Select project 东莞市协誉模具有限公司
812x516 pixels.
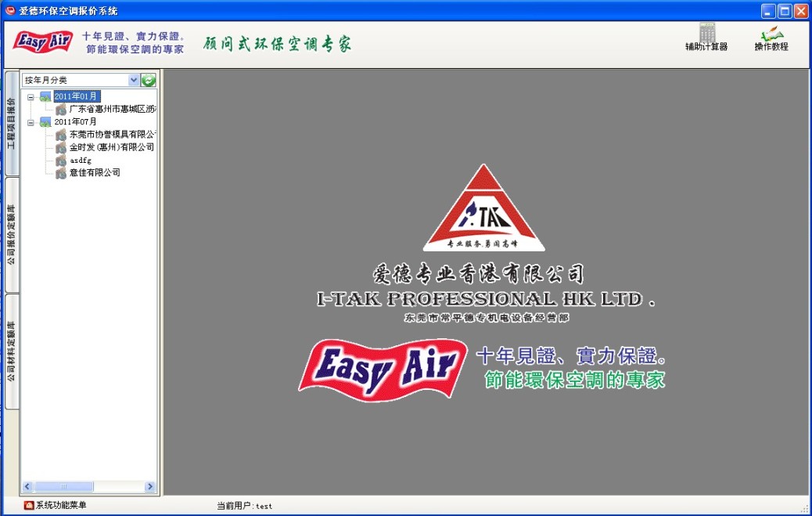click(x=113, y=135)
